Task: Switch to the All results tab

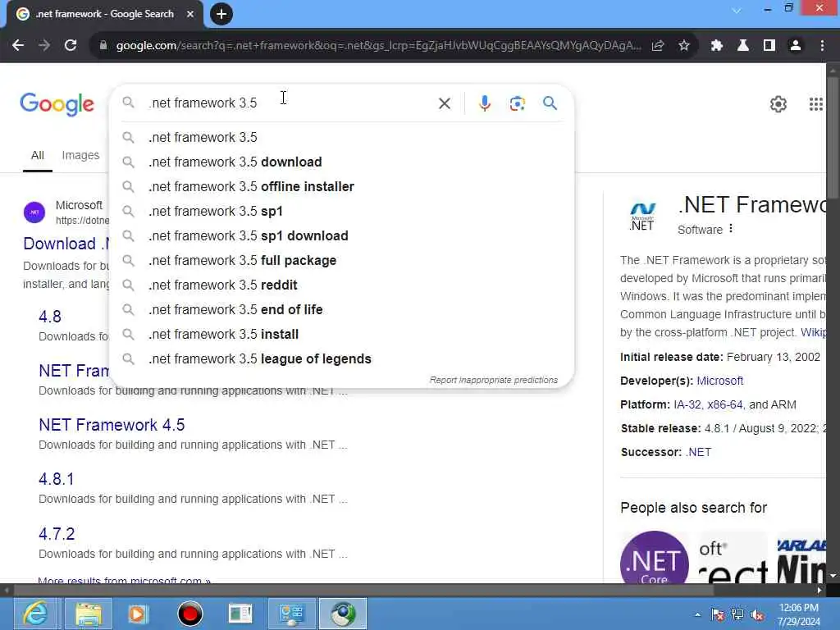Action: pyautogui.click(x=38, y=155)
